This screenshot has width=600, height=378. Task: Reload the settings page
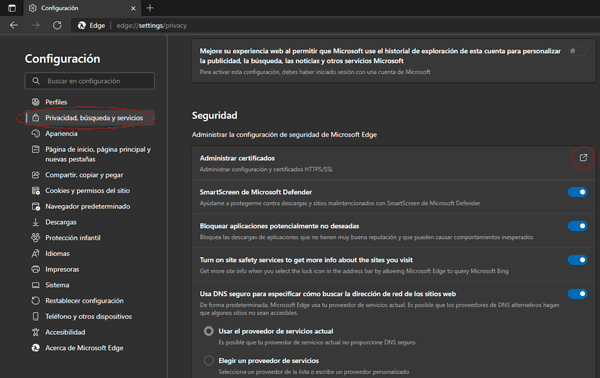pyautogui.click(x=57, y=25)
